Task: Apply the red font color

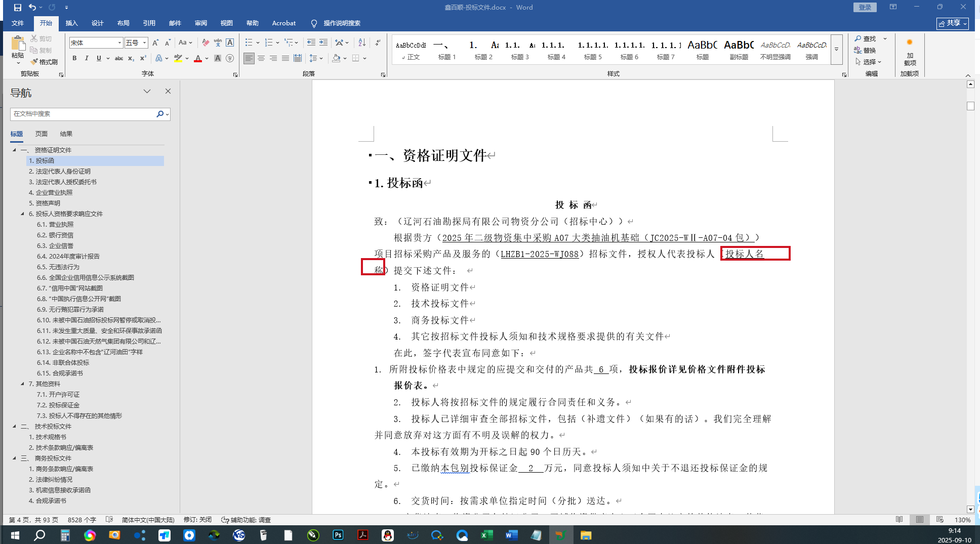Action: (x=198, y=58)
